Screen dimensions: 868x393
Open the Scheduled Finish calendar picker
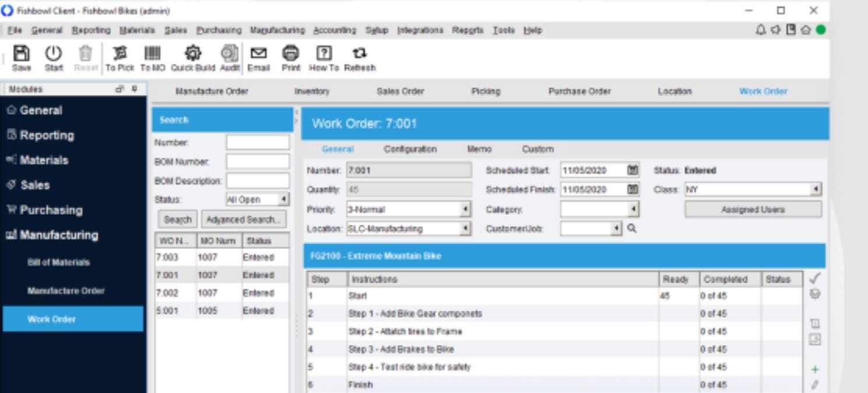pyautogui.click(x=632, y=190)
